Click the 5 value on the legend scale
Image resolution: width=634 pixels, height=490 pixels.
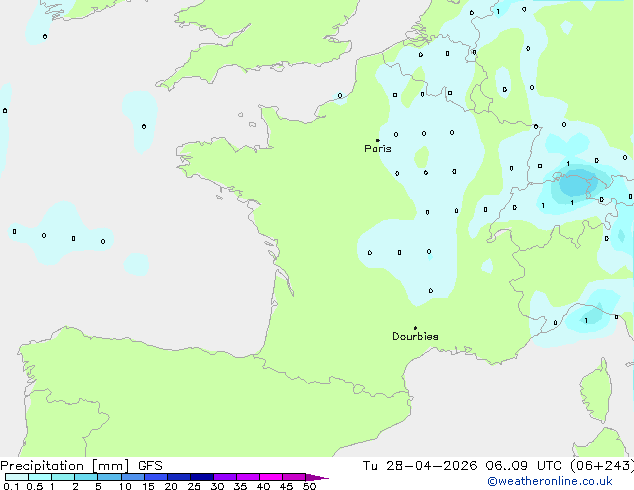click(x=98, y=487)
